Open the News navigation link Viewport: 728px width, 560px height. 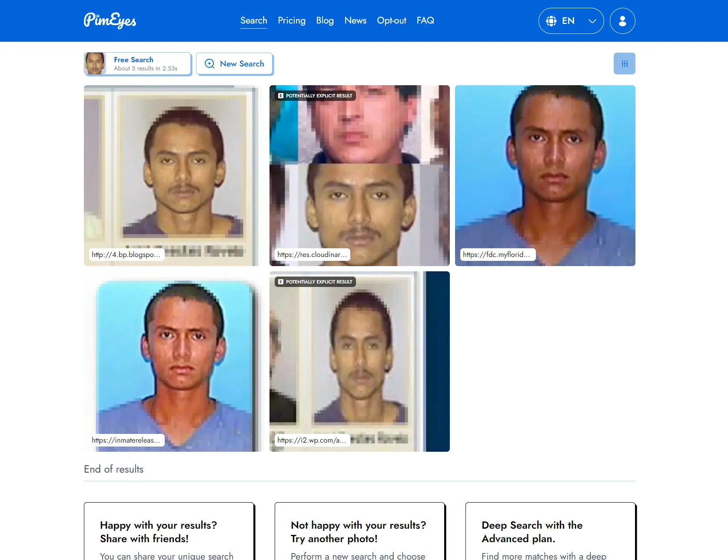click(x=355, y=20)
